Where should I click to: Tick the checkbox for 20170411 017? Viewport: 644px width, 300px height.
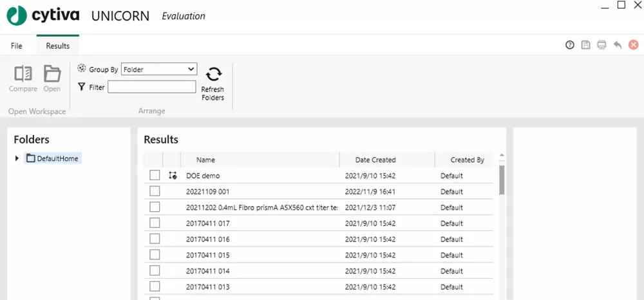[x=155, y=223]
